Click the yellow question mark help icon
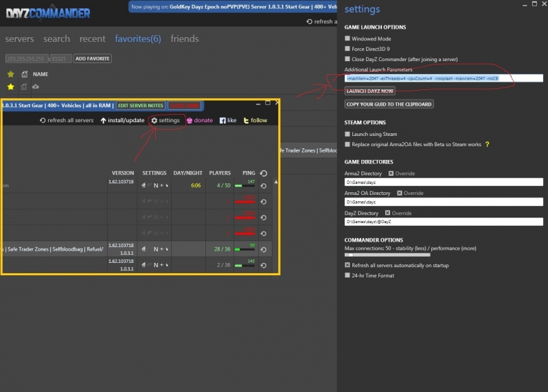The height and width of the screenshot is (392, 548). (x=487, y=144)
